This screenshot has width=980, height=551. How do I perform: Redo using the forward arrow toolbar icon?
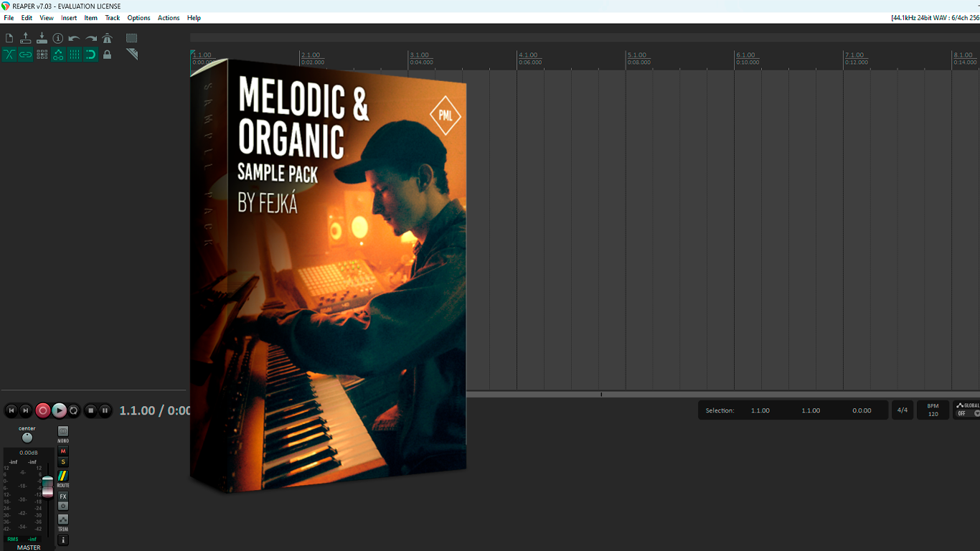click(x=91, y=38)
